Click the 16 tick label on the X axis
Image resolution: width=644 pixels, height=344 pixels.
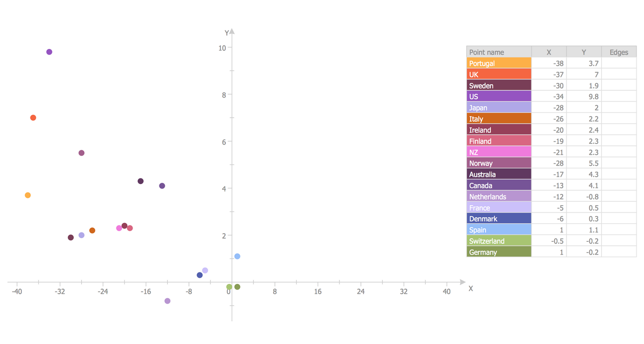coord(318,292)
